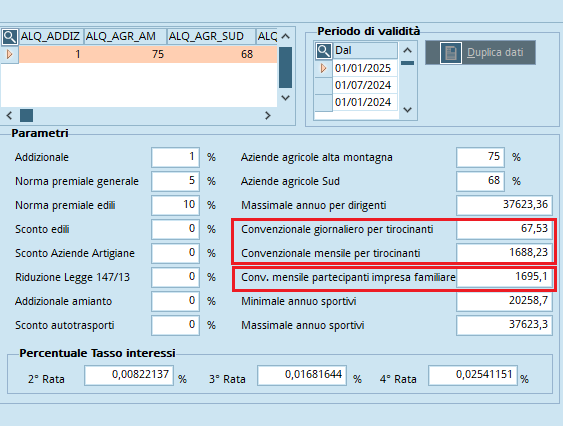Click the Addizionale percentage field

point(175,157)
